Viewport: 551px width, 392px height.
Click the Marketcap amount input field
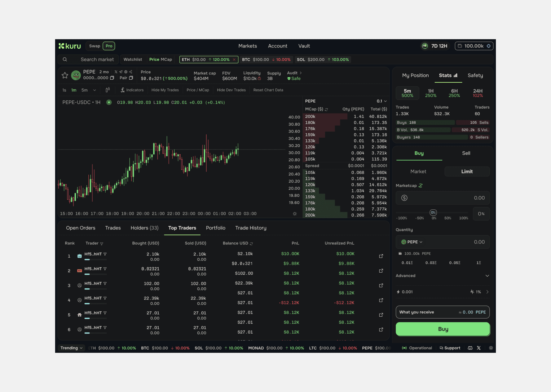point(443,198)
